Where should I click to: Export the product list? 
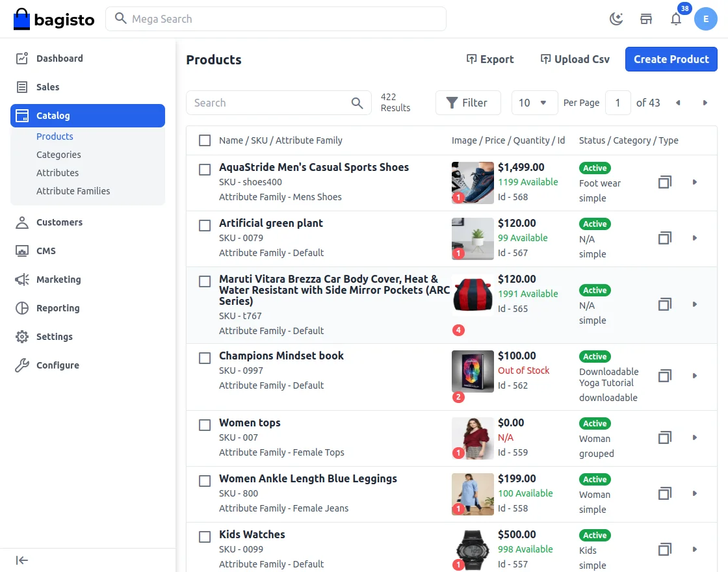pyautogui.click(x=490, y=59)
